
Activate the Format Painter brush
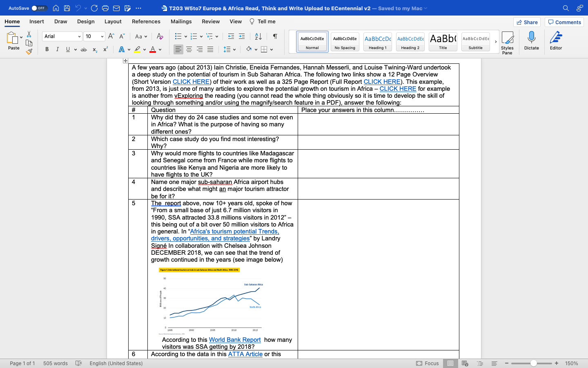pos(29,52)
